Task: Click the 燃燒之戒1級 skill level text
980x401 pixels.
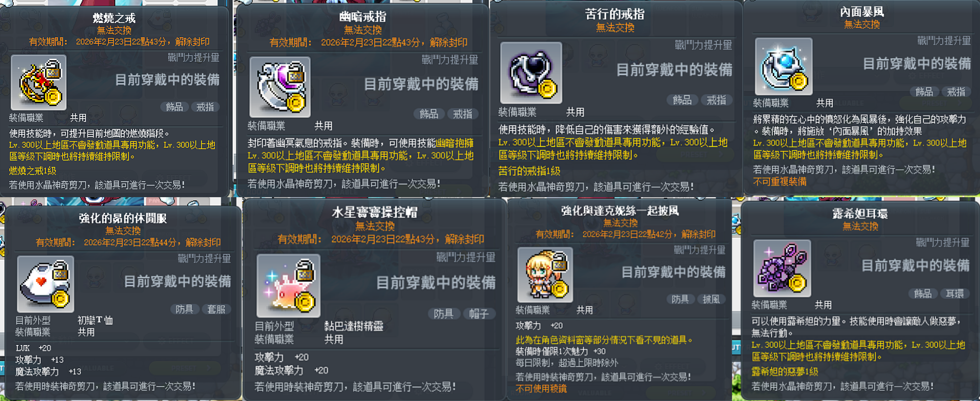Action: point(33,171)
